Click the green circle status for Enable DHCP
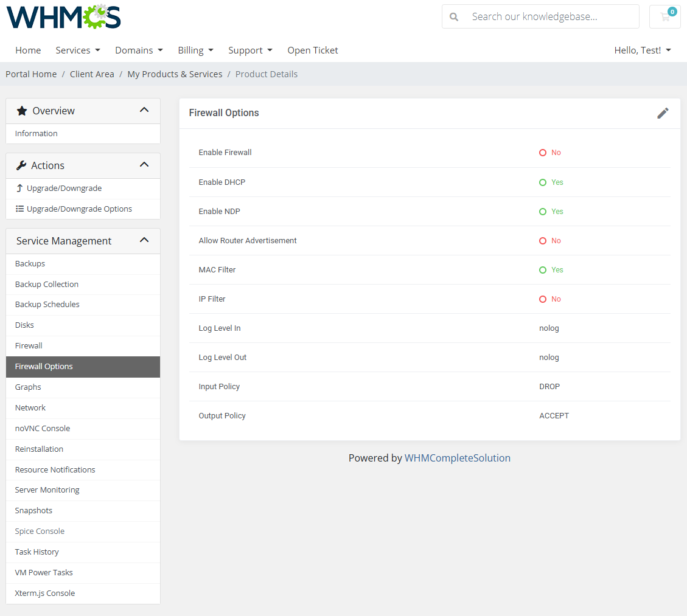 542,182
